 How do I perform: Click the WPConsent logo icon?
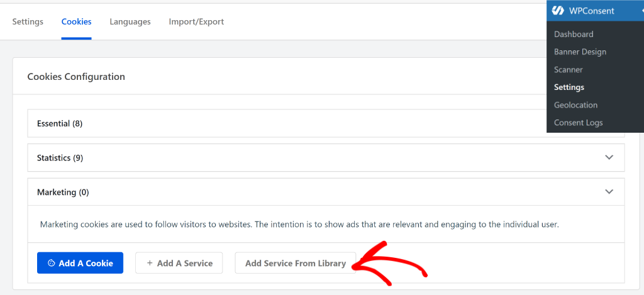558,11
